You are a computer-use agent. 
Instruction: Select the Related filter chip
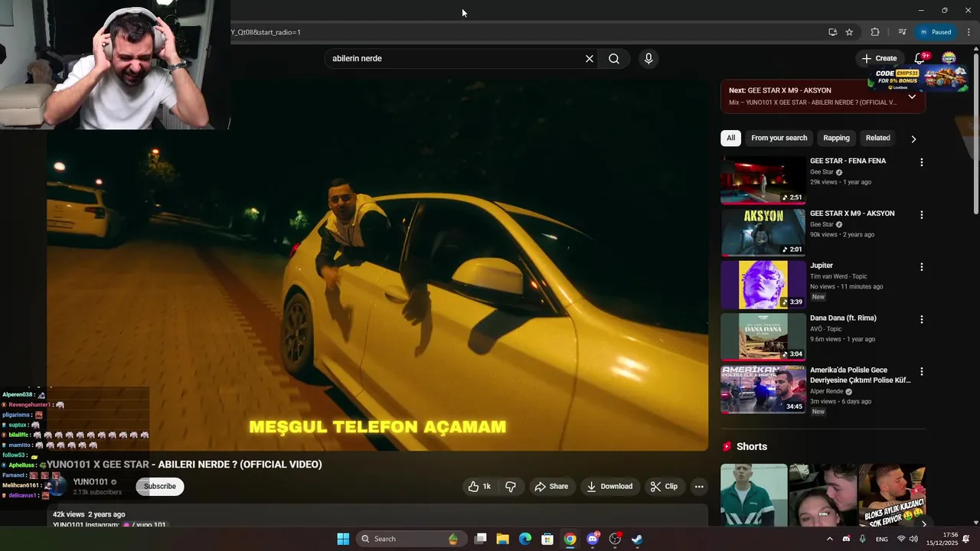pos(877,139)
